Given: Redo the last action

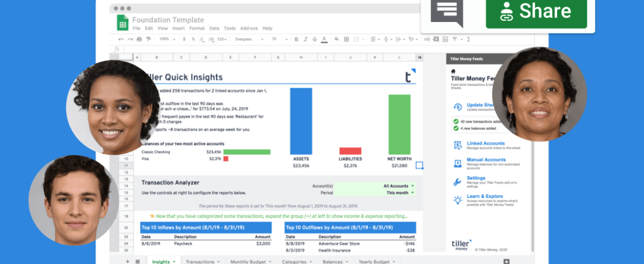Looking at the screenshot, I should pos(130,40).
